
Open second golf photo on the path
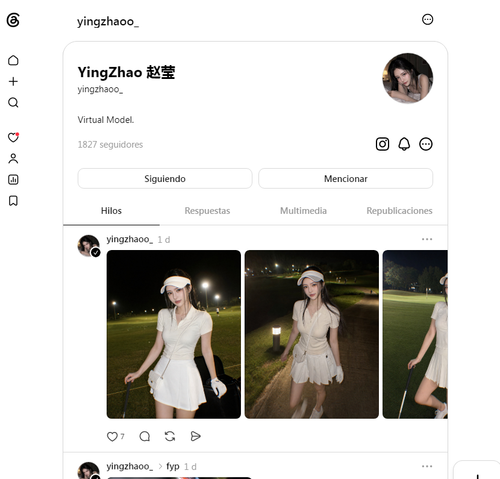(312, 334)
